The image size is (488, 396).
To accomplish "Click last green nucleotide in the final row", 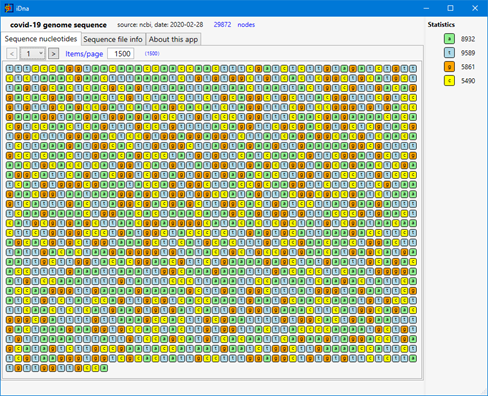I will 104,368.
